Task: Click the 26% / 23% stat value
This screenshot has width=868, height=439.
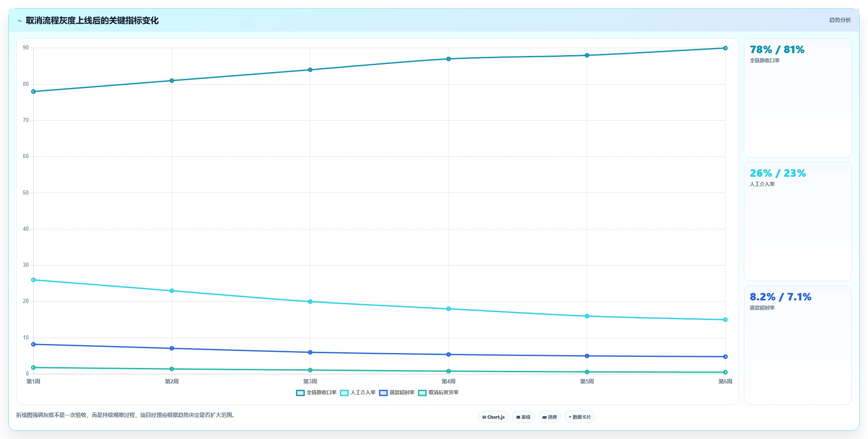Action: click(x=778, y=173)
